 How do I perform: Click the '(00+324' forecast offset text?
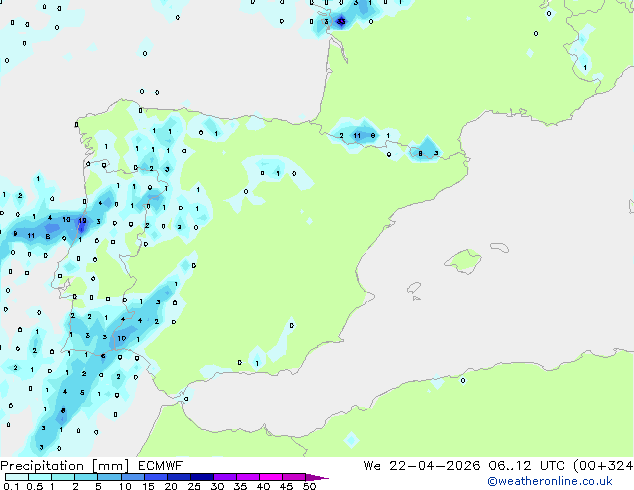tap(603, 466)
